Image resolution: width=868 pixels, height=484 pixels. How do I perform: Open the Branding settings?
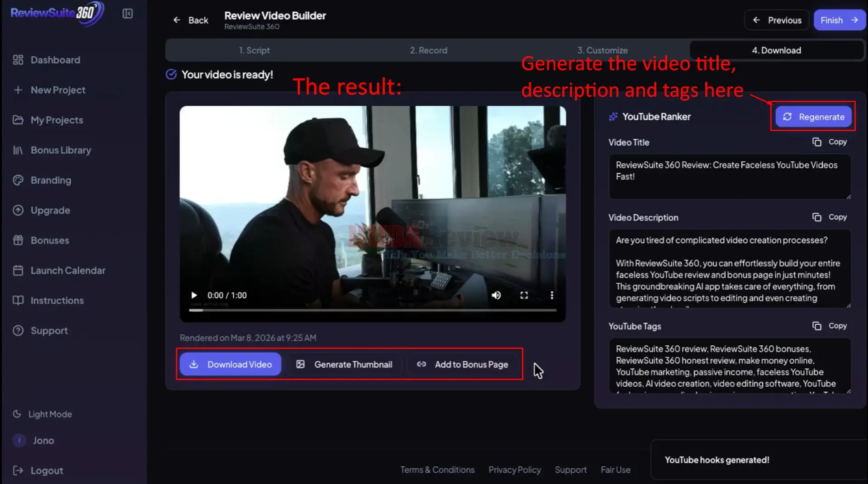[x=51, y=180]
